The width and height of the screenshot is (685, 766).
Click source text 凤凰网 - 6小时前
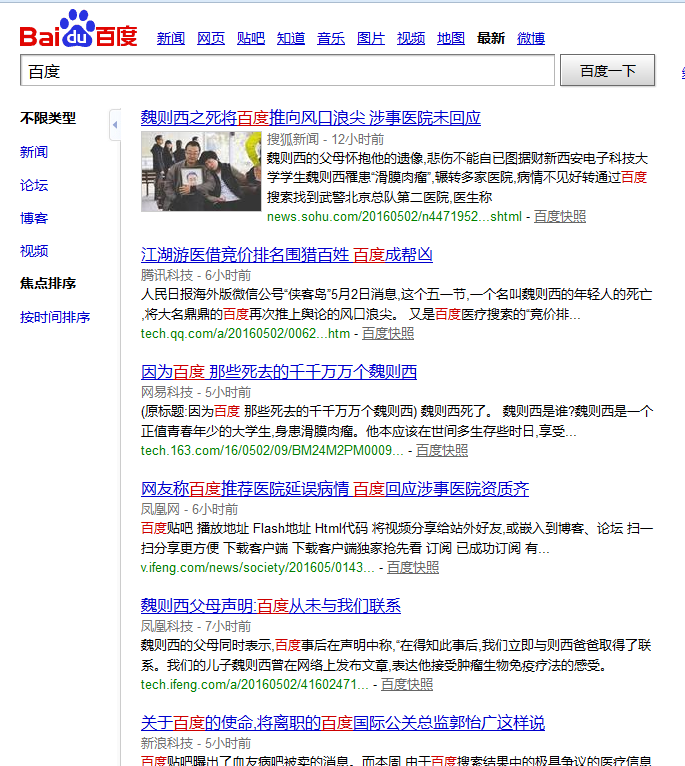[190, 510]
